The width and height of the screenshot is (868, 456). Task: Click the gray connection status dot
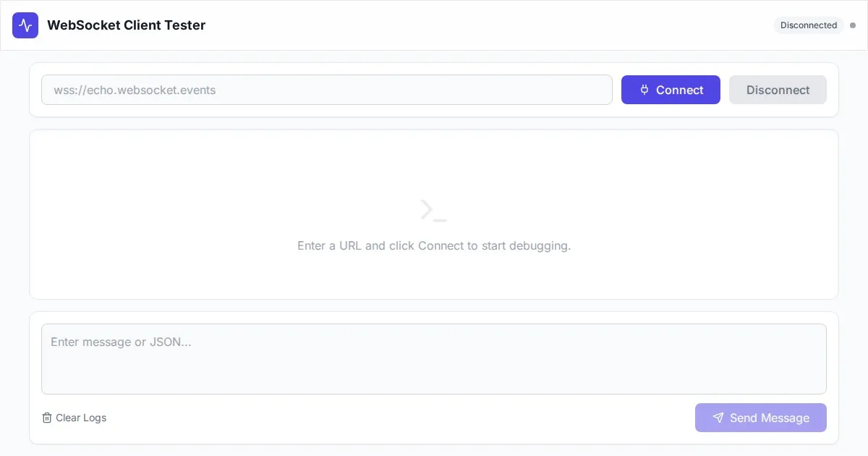(852, 25)
